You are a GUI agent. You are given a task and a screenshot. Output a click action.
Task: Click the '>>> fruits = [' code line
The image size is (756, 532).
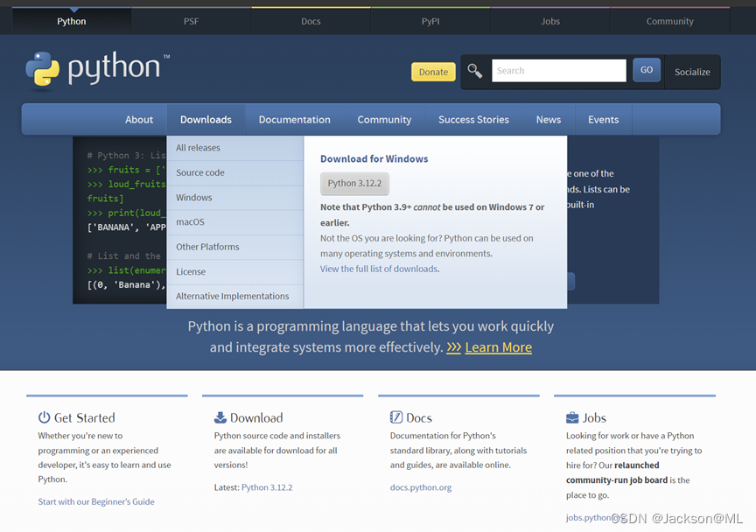(126, 170)
